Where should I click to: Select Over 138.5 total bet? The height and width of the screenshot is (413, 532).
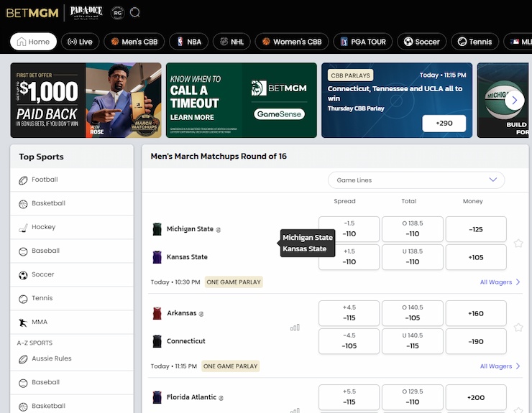[x=413, y=229]
